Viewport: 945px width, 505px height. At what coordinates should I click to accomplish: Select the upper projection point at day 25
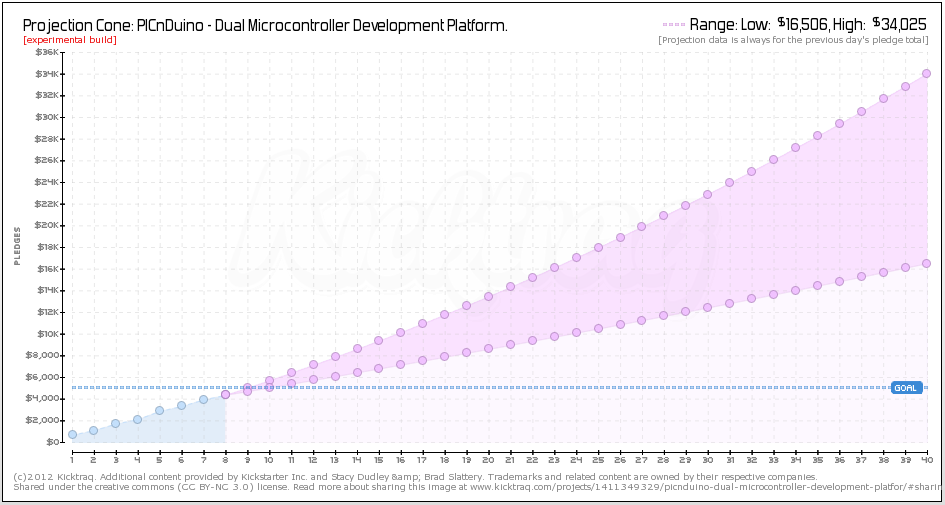pyautogui.click(x=598, y=248)
